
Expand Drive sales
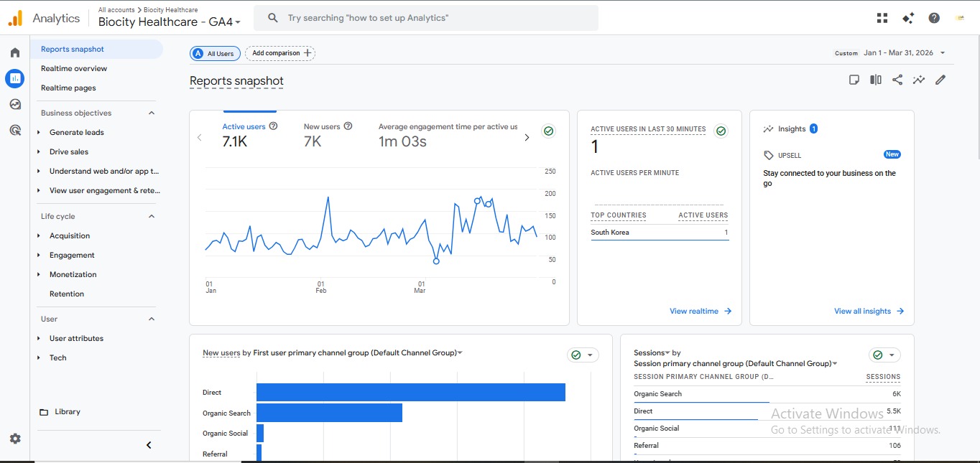click(39, 151)
